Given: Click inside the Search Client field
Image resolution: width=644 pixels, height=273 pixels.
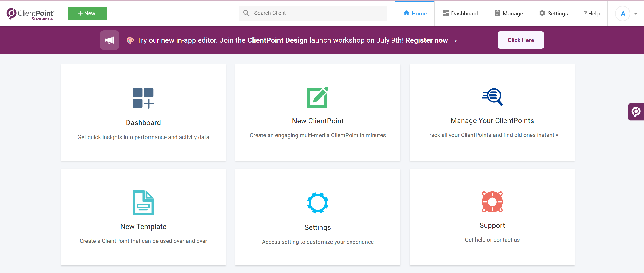Looking at the screenshot, I should [300, 13].
